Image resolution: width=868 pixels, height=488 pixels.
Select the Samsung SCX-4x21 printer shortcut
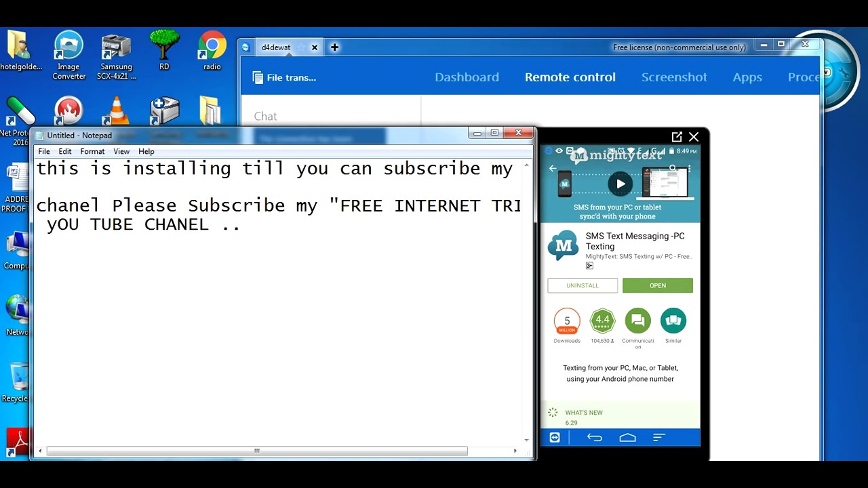pos(117,56)
